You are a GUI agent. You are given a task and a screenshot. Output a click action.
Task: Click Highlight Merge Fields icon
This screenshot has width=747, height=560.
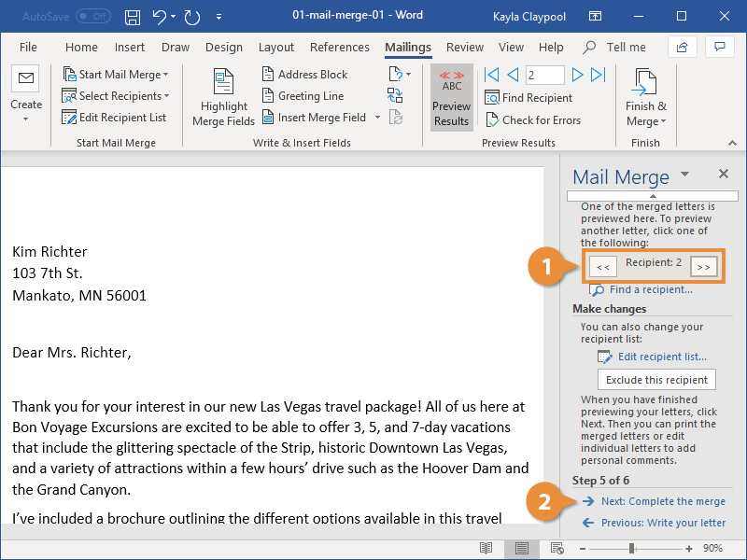(223, 97)
